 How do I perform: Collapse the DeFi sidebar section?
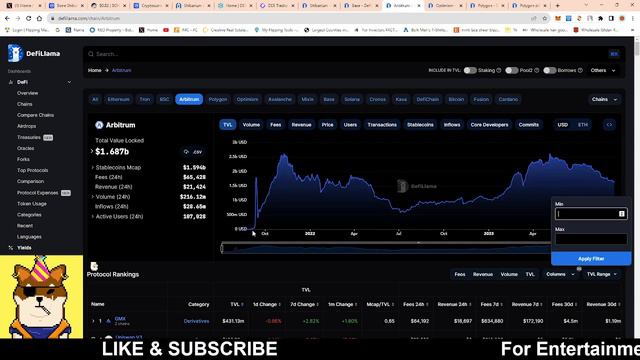click(x=69, y=82)
